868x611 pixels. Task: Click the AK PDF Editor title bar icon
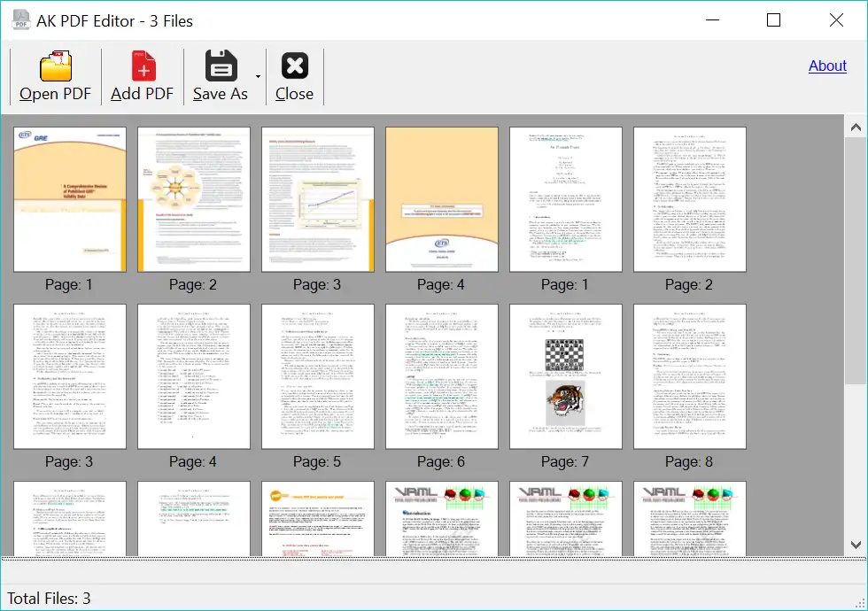[23, 19]
